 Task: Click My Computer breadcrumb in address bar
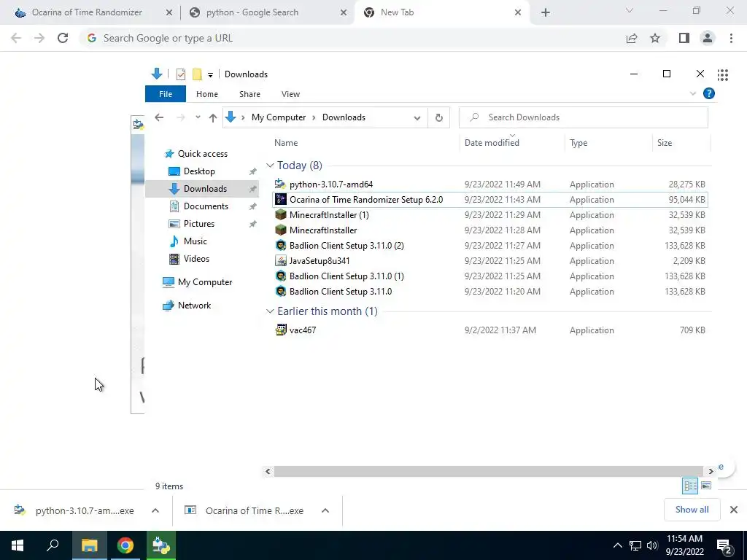[x=279, y=117]
